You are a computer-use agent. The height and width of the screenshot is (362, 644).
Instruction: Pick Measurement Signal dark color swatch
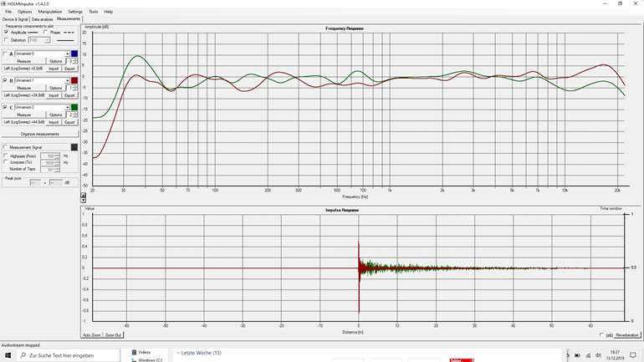click(x=74, y=147)
